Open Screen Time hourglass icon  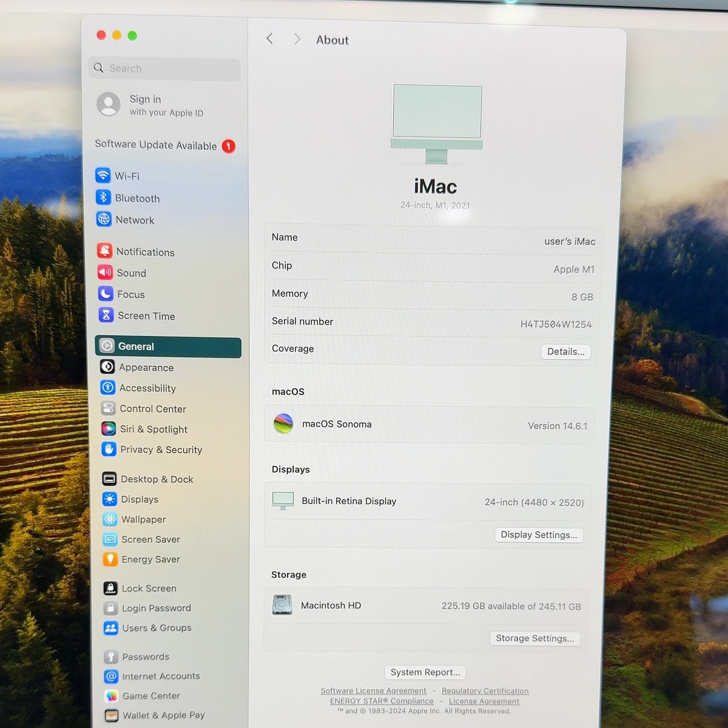coord(106,315)
